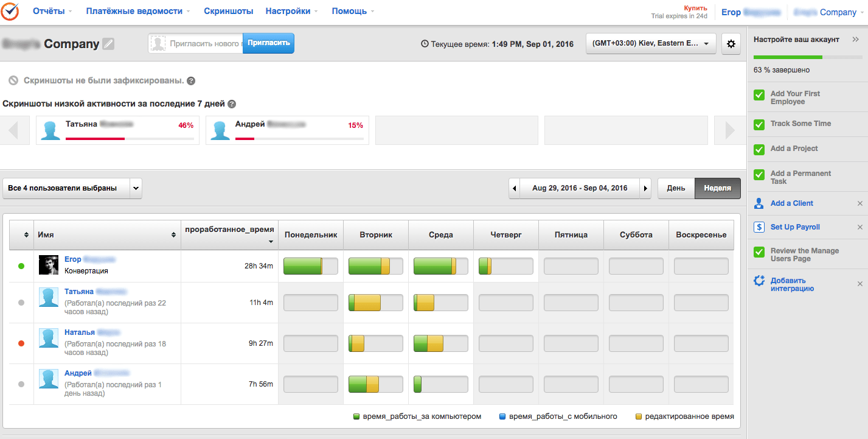
Task: Go to previous week using left arrow
Action: click(515, 188)
